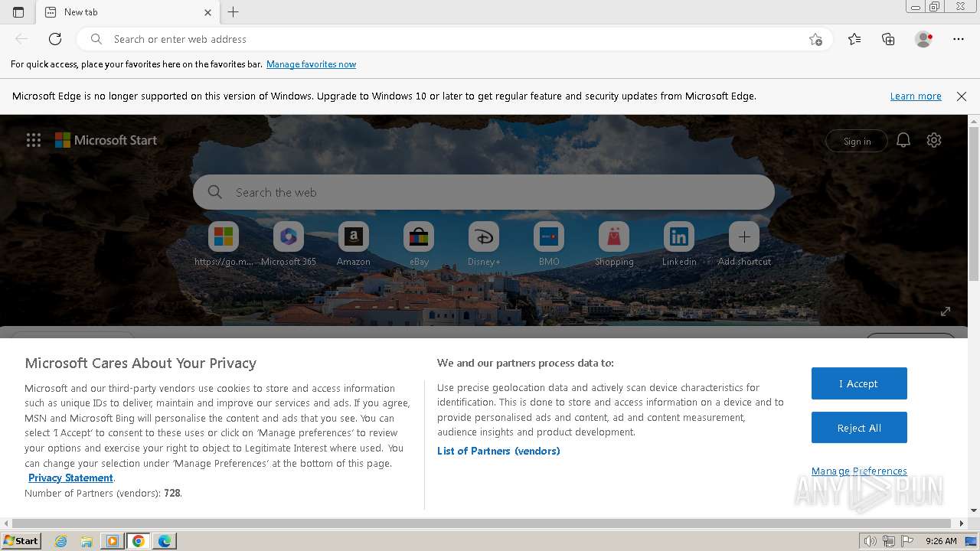Click the vertical scrollbar thumb
This screenshot has height=551, width=980.
(x=974, y=204)
